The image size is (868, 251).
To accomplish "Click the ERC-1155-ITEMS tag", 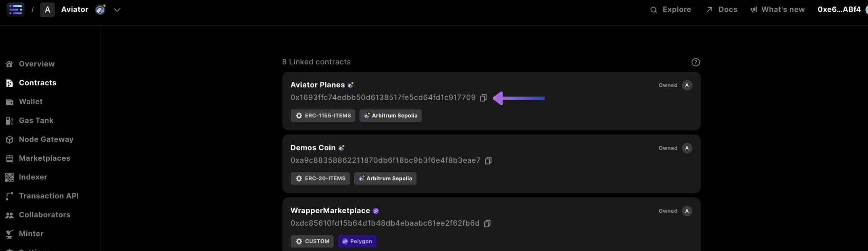I will (323, 116).
